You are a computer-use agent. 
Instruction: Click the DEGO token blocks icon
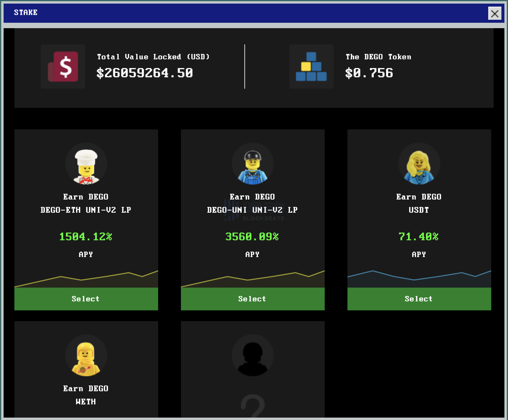(311, 67)
